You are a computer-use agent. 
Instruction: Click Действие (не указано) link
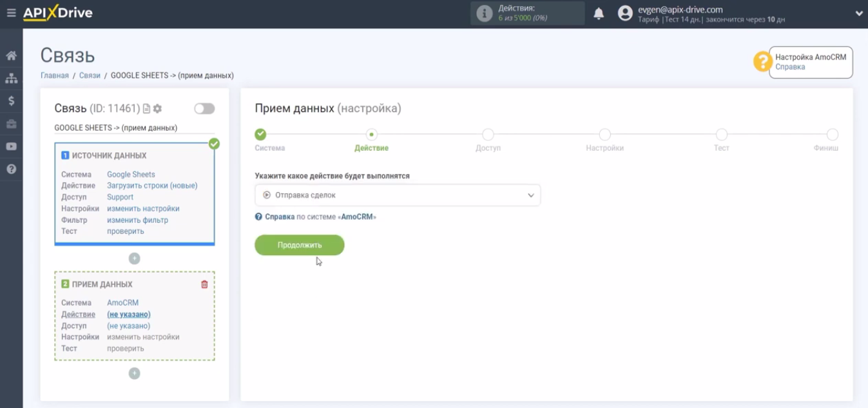click(x=129, y=315)
